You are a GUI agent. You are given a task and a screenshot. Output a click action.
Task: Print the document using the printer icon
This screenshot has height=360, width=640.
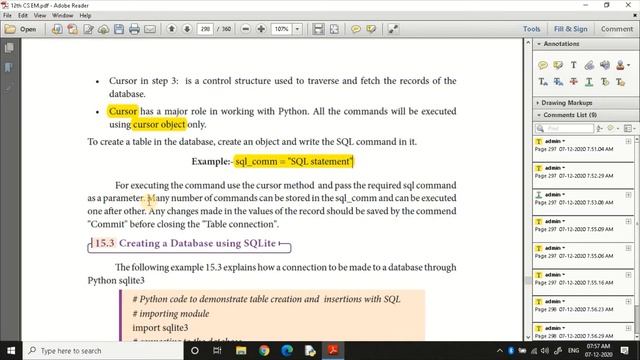point(134,29)
